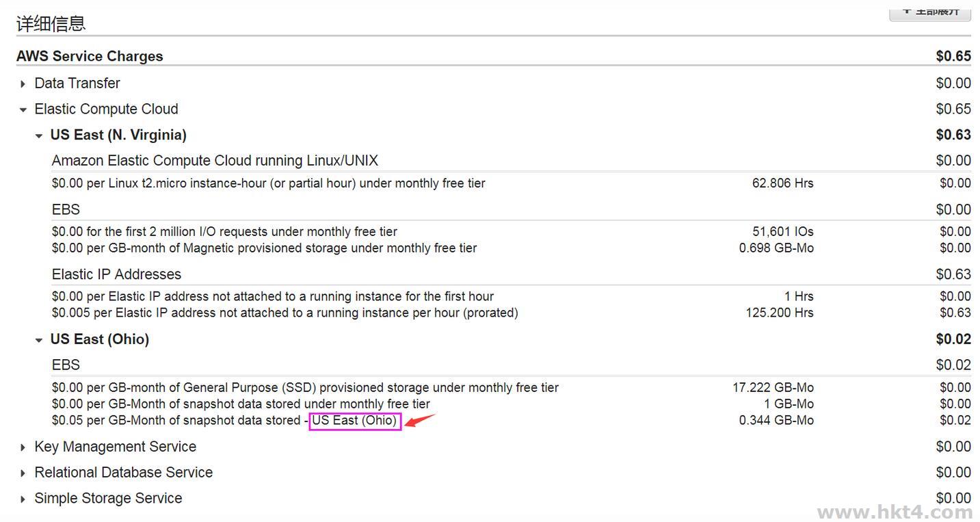Open the Simple Storage Service entry
This screenshot has width=980, height=522.
coord(108,499)
